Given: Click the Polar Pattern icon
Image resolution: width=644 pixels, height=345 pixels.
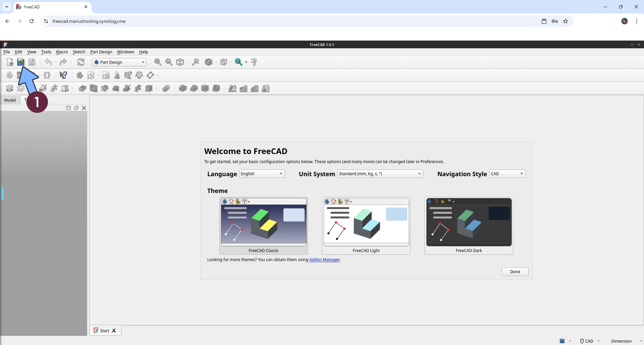Looking at the screenshot, I should click(255, 88).
